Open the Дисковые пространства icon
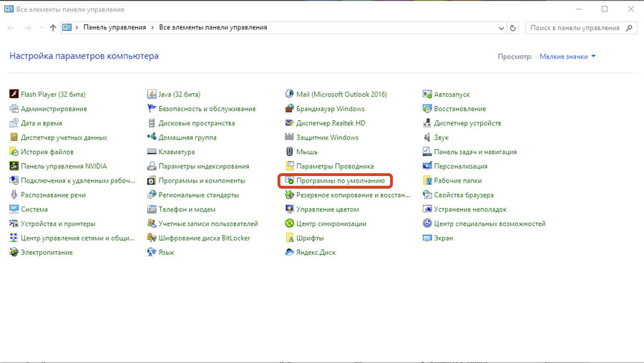644x363 pixels. 152,123
